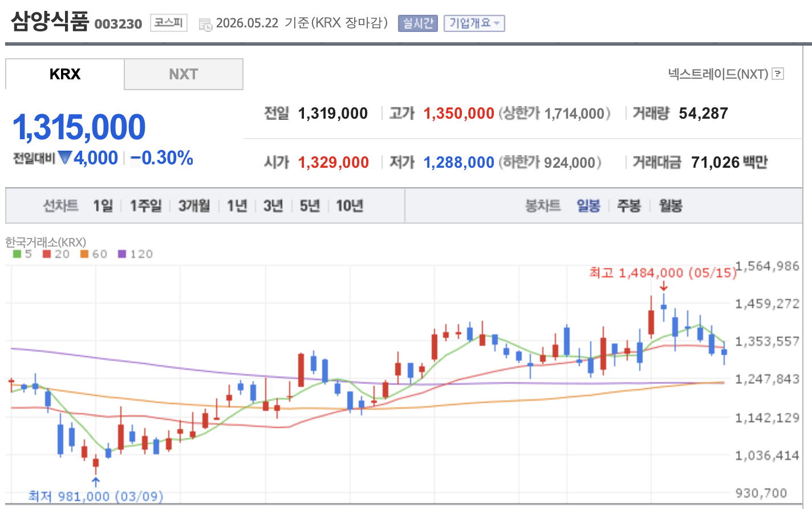The image size is (812, 509).
Task: Click the blue down triangle price change indicator
Action: coord(65,157)
